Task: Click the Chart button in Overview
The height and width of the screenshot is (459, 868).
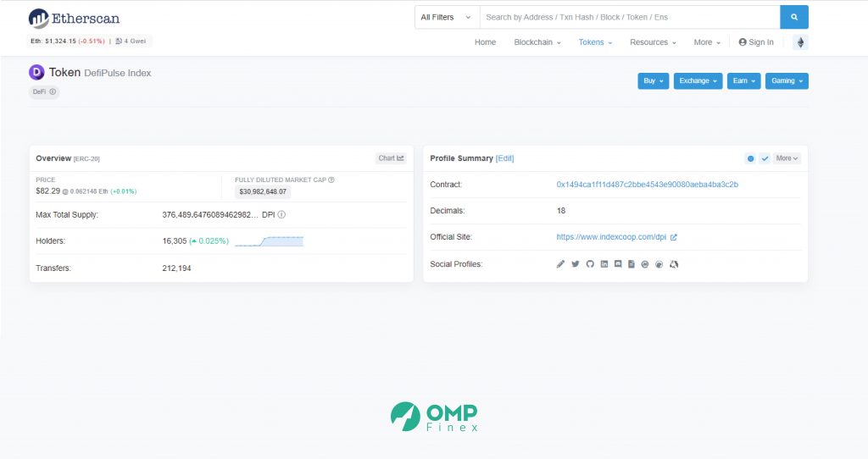Action: point(391,158)
